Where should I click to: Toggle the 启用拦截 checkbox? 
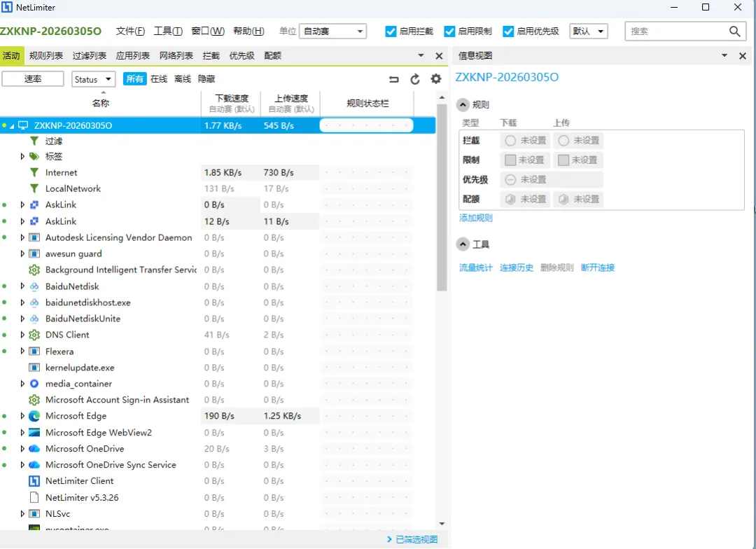click(x=391, y=32)
